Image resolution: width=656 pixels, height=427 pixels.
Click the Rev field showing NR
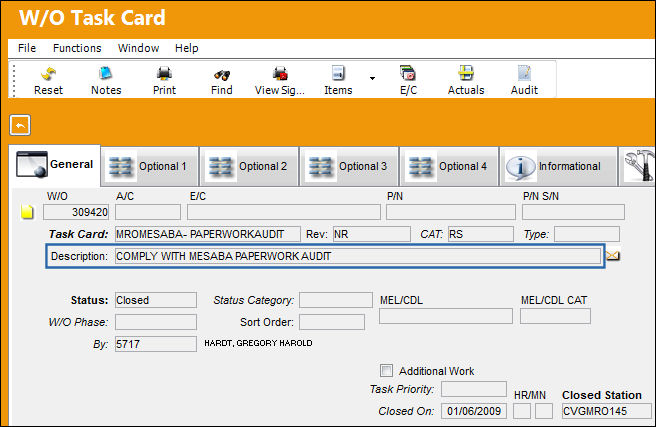pyautogui.click(x=372, y=234)
